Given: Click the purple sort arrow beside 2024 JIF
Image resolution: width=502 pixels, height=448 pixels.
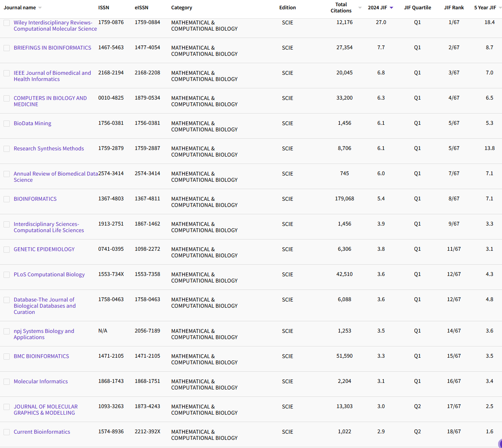Looking at the screenshot, I should 391,8.
